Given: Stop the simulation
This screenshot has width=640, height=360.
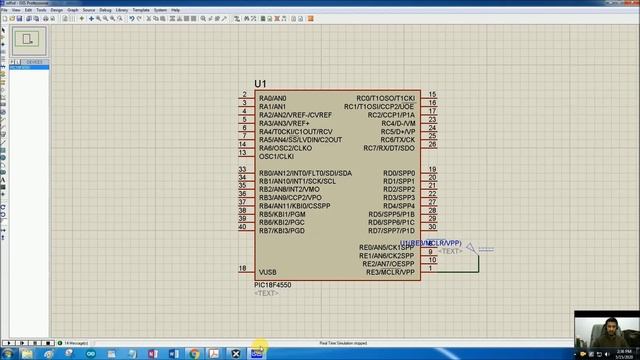Looking at the screenshot, I should [x=48, y=343].
